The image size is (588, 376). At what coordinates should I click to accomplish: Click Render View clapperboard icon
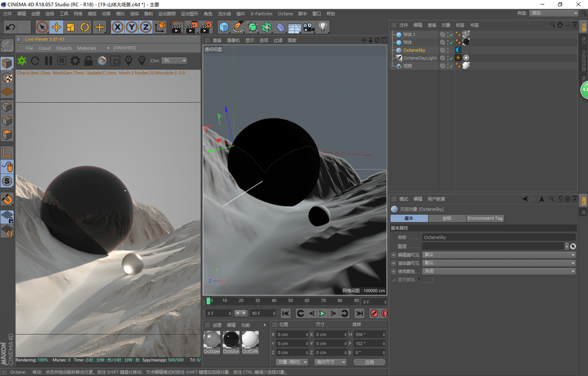click(x=177, y=27)
